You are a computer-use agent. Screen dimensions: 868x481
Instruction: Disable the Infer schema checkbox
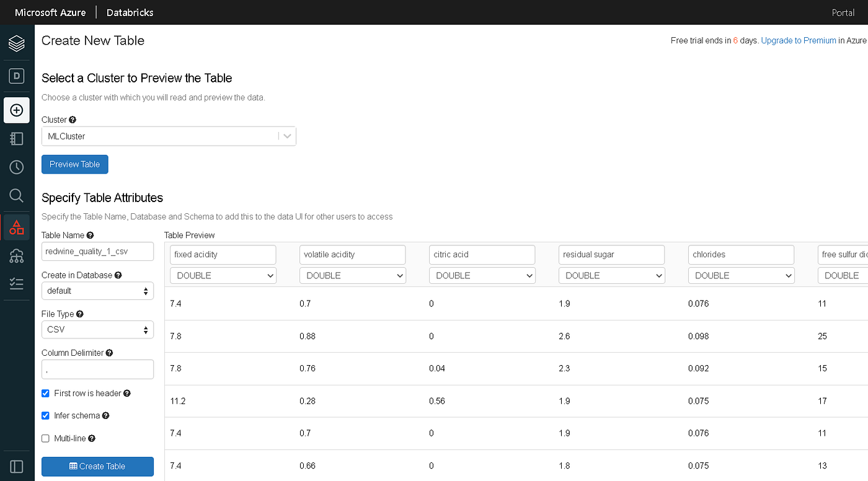(x=45, y=415)
